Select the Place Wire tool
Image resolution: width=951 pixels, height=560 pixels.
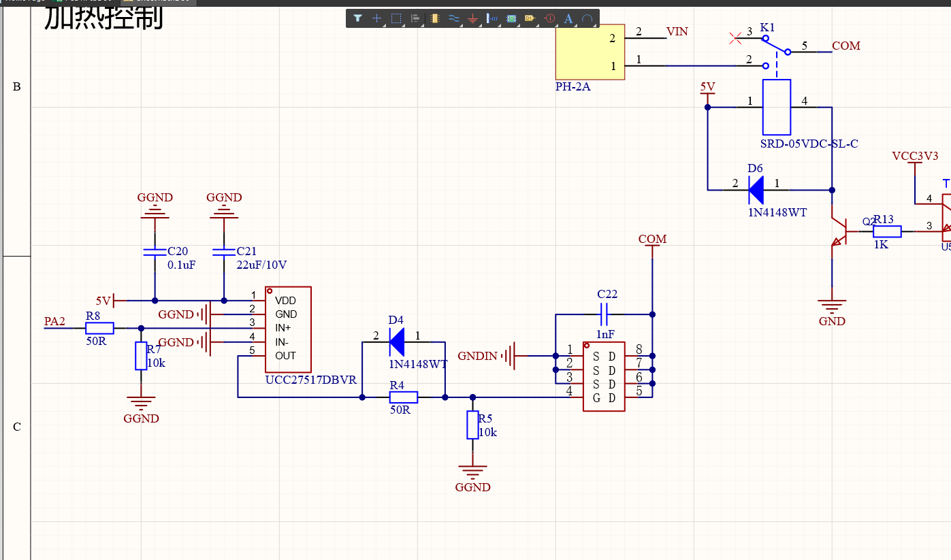pos(453,18)
